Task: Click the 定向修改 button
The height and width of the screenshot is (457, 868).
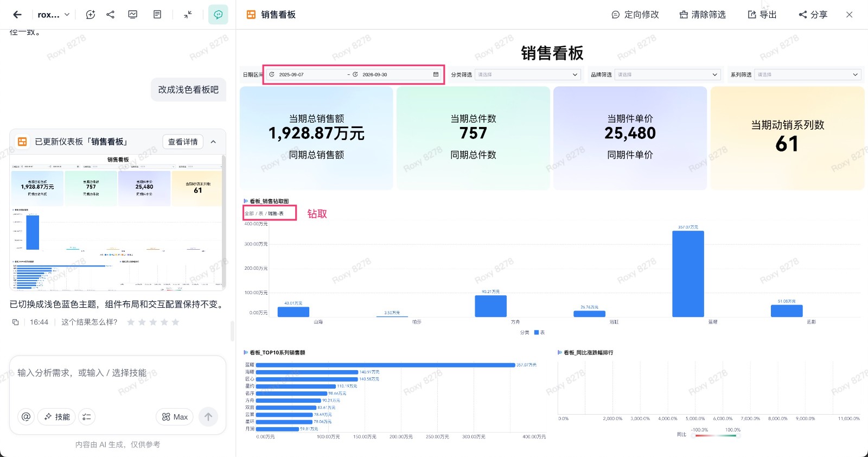Action: [x=635, y=15]
